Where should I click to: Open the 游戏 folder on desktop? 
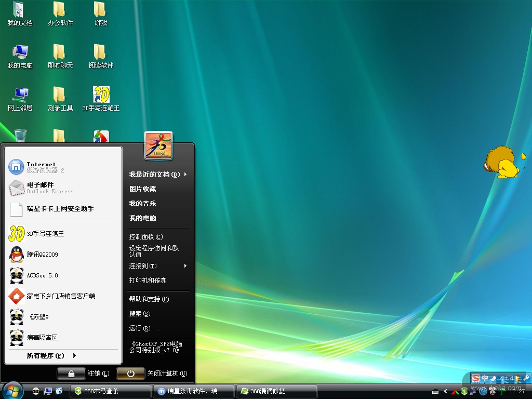tap(101, 14)
